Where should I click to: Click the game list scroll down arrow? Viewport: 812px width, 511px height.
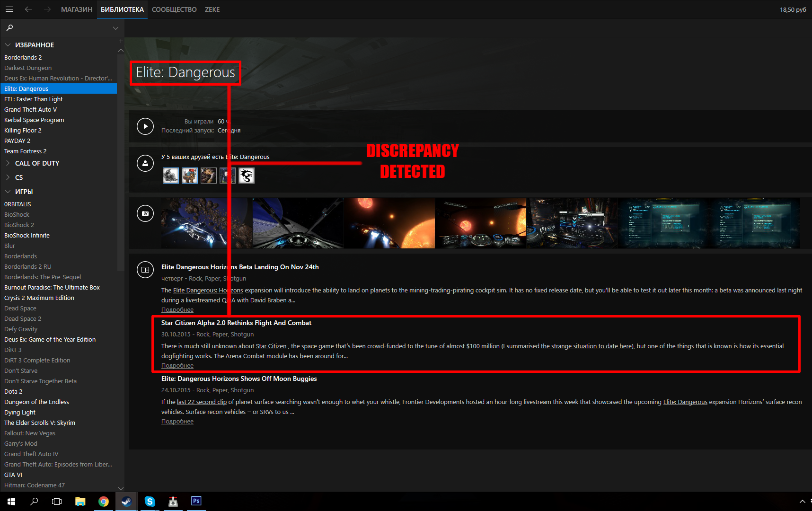click(121, 488)
